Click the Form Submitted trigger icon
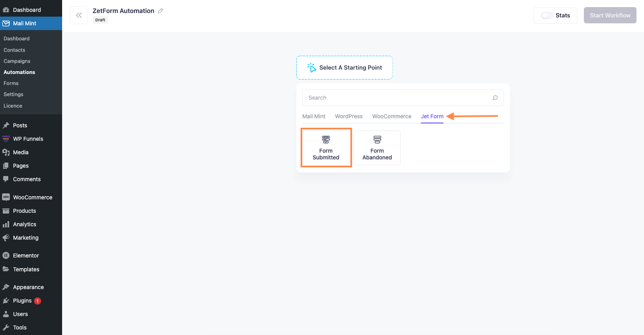The width and height of the screenshot is (644, 335). [326, 140]
